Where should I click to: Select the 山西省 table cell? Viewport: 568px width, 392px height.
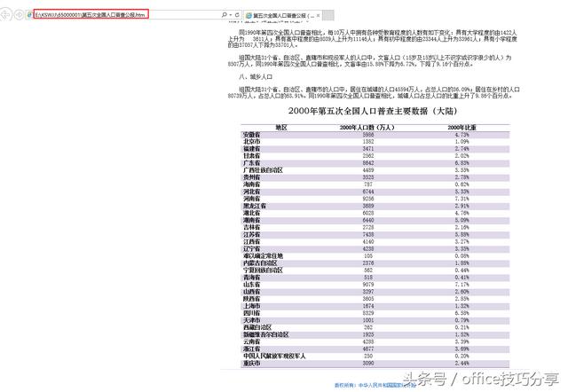251,292
